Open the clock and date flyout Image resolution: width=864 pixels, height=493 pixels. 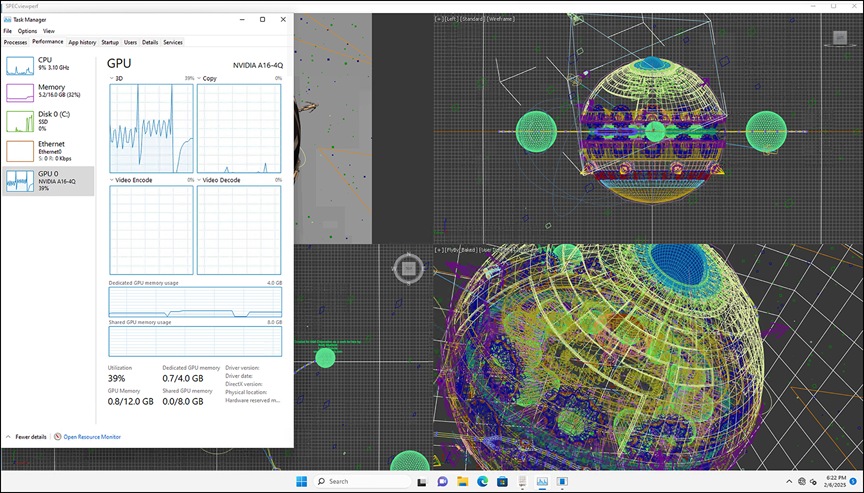[x=836, y=481]
